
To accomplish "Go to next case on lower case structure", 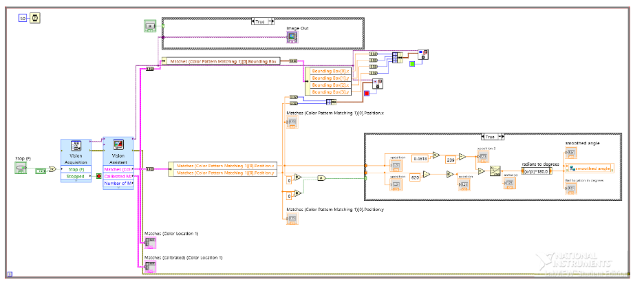I will click(x=504, y=137).
